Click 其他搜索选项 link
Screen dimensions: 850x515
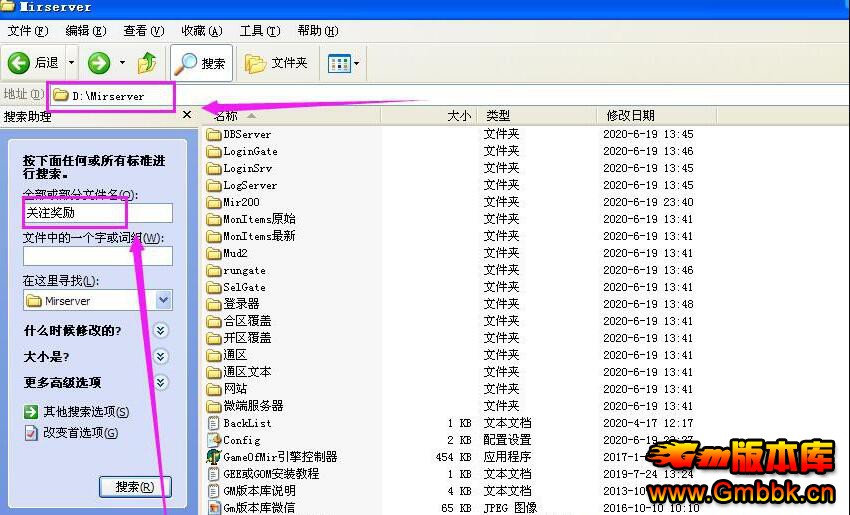(x=85, y=412)
